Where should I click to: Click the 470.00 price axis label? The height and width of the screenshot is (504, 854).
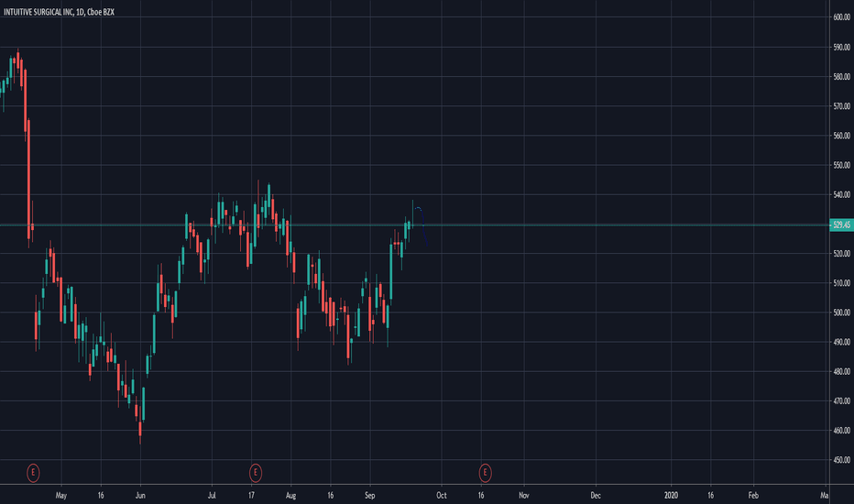point(841,401)
